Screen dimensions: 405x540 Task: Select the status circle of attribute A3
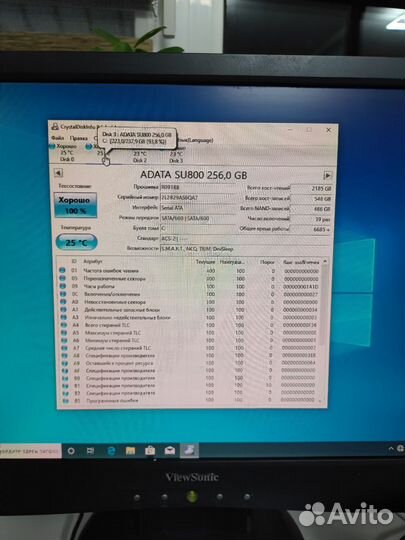tap(64, 317)
